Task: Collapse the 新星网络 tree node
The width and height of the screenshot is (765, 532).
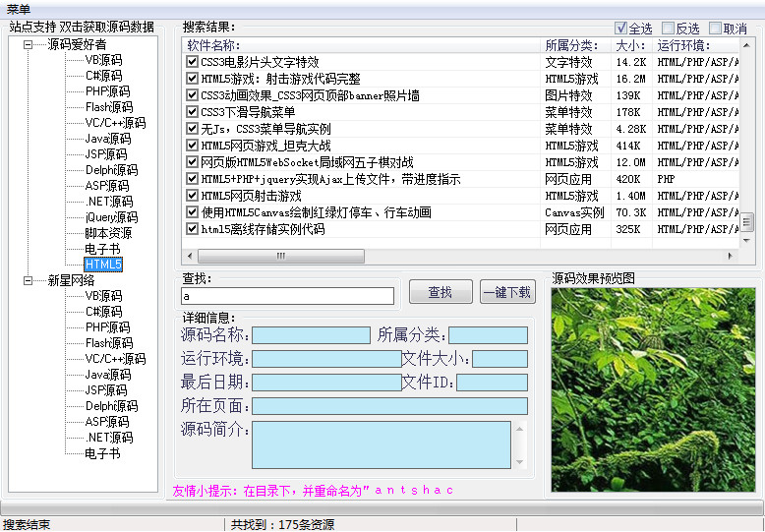Action: pyautogui.click(x=28, y=280)
